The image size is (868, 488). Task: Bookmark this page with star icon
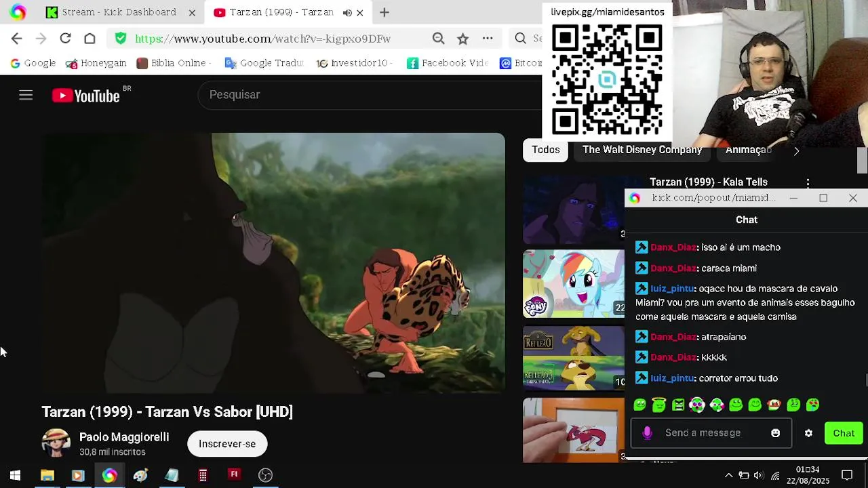[x=462, y=39]
